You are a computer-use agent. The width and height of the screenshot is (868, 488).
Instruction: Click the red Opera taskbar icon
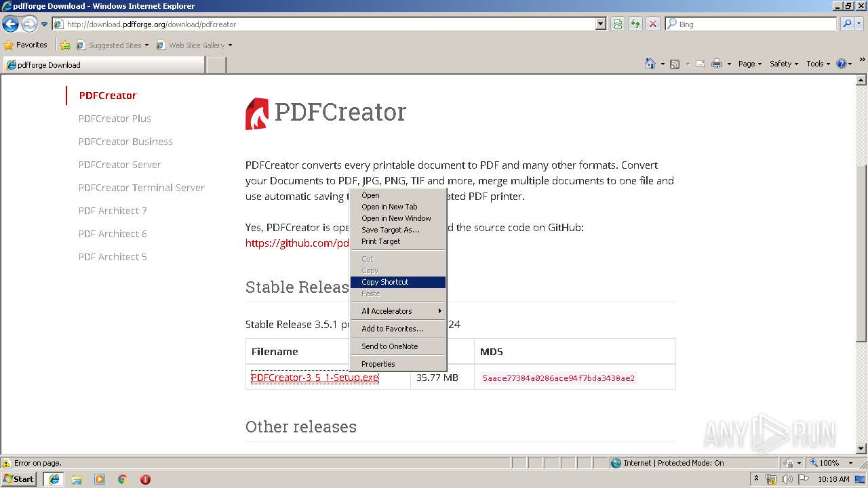point(145,479)
